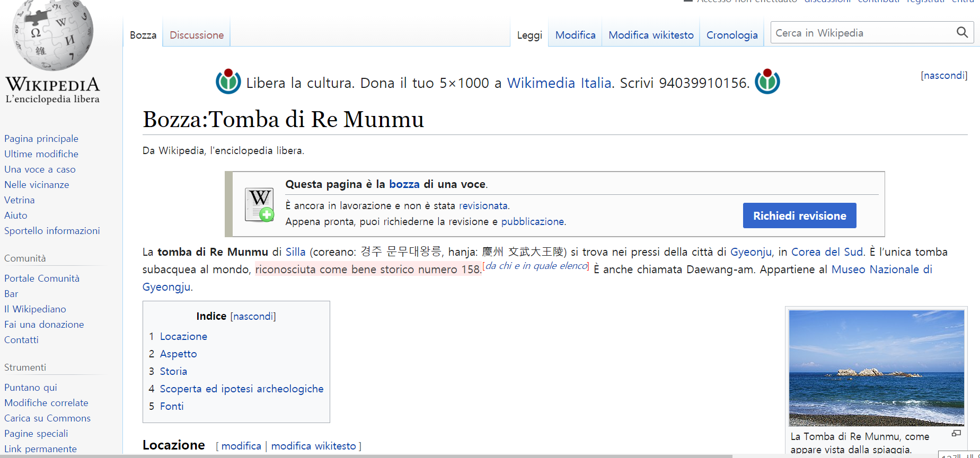Image resolution: width=980 pixels, height=458 pixels.
Task: Open Carica su Commons
Action: [47, 418]
